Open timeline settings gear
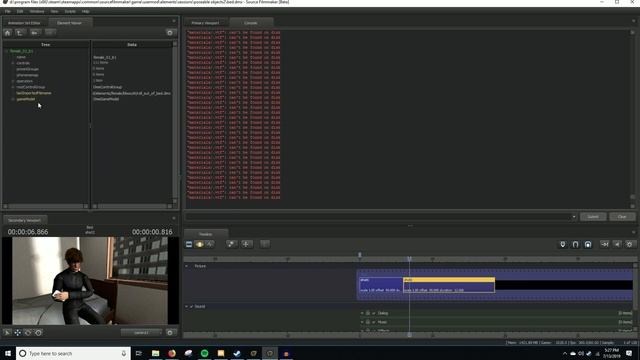Screen dimensions: 640x360 coord(630,244)
